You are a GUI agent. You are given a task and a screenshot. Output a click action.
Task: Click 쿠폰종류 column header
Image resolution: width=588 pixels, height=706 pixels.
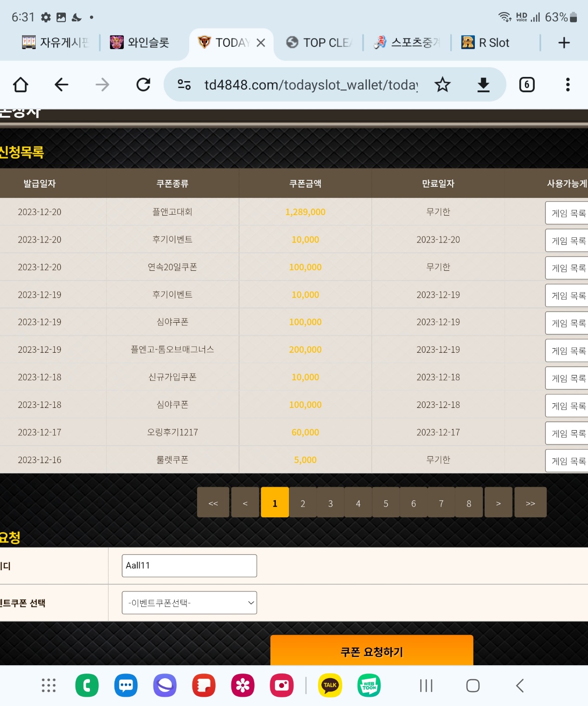tap(172, 184)
